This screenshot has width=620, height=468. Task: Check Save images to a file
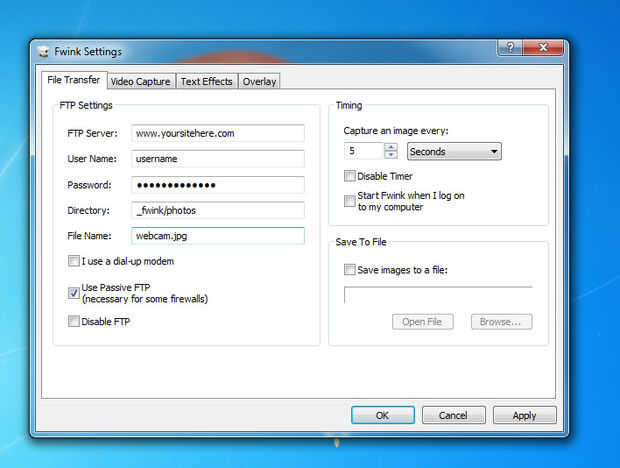tap(350, 270)
